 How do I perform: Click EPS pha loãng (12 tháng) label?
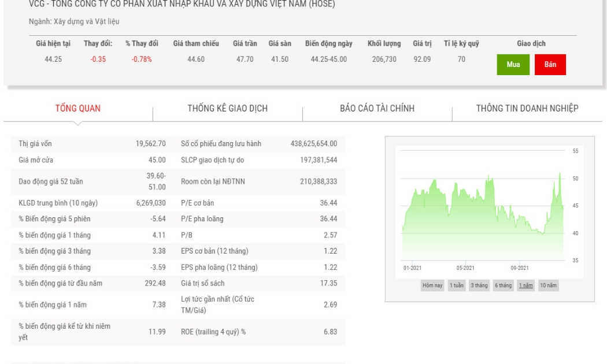point(219,268)
